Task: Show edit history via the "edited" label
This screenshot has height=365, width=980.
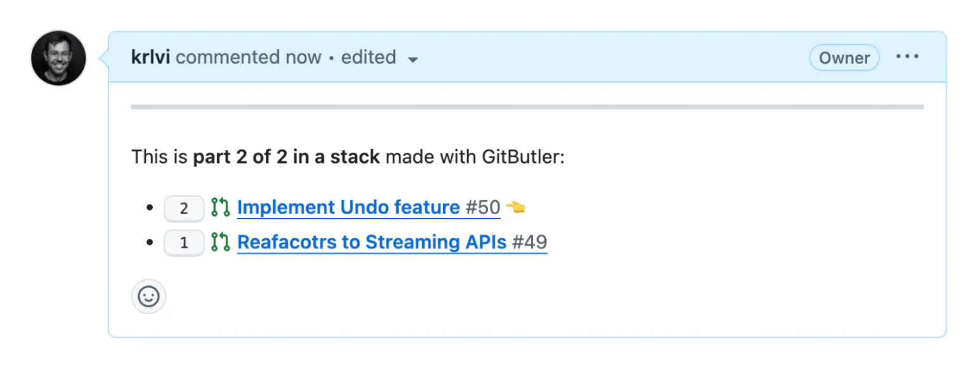Action: (368, 57)
